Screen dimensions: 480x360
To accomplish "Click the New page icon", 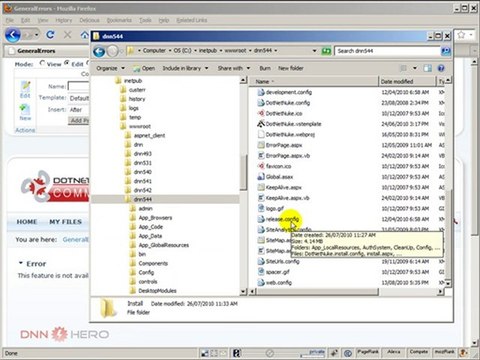I will pos(25,109).
